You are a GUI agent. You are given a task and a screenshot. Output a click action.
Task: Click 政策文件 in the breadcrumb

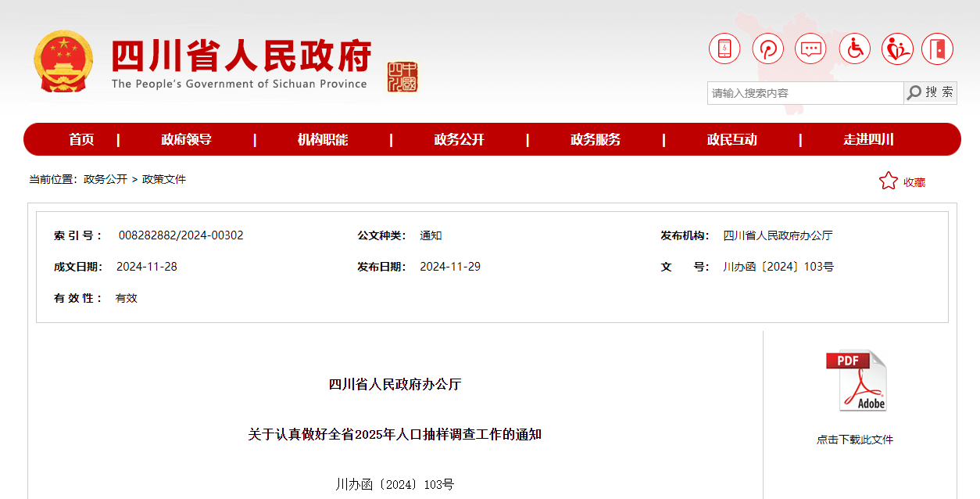coord(164,179)
